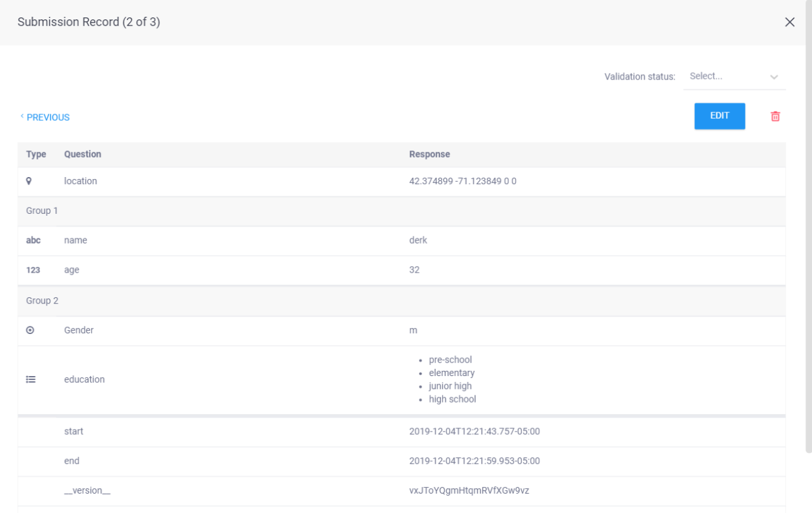Click the abc text type icon

[x=33, y=240]
